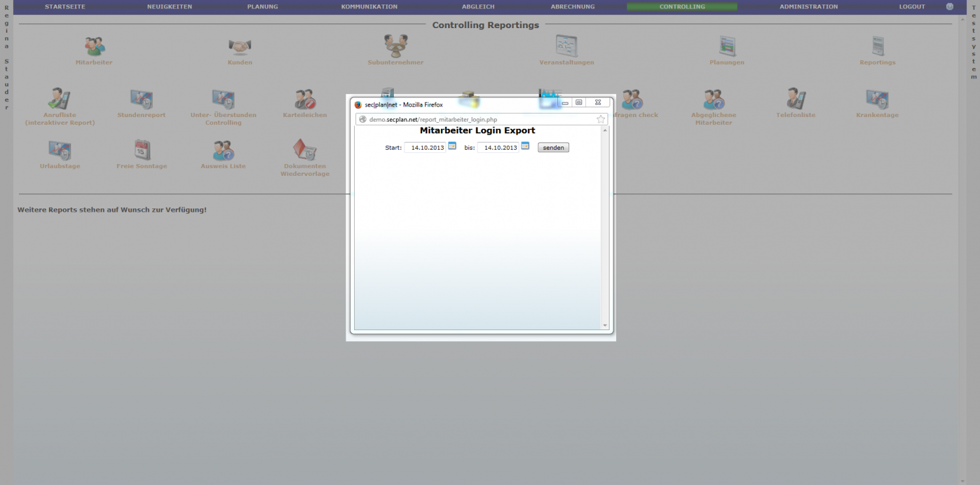Click the Controlling Reportings heading

[x=485, y=25]
